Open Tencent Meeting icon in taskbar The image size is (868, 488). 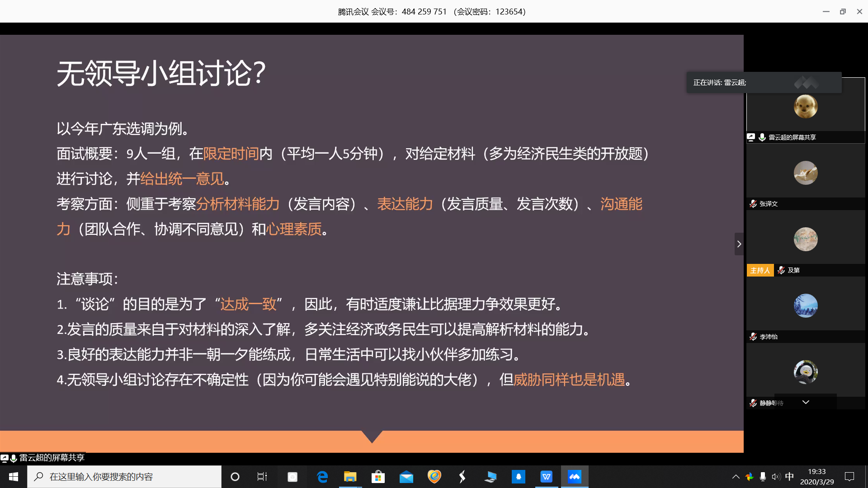(x=575, y=477)
